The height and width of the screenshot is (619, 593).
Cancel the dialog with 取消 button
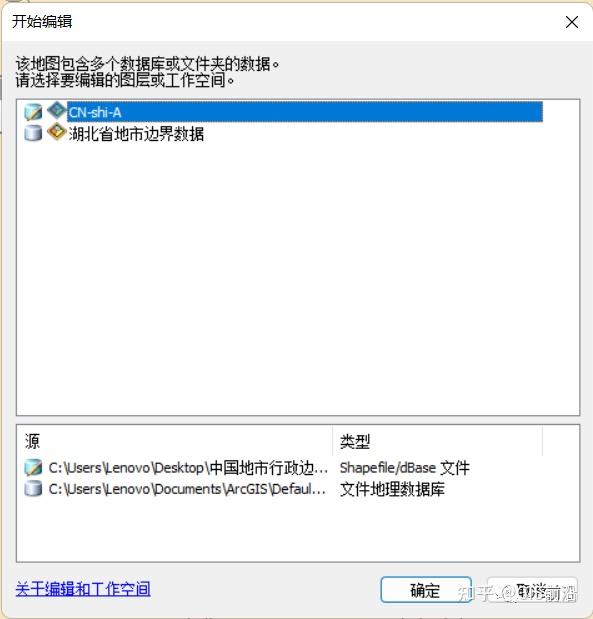[532, 590]
